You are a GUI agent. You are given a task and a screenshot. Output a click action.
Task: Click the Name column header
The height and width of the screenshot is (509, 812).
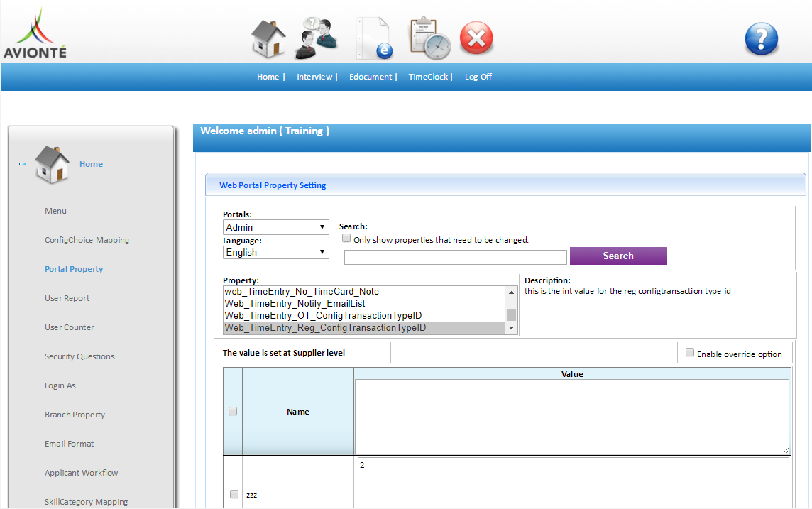[x=298, y=412]
